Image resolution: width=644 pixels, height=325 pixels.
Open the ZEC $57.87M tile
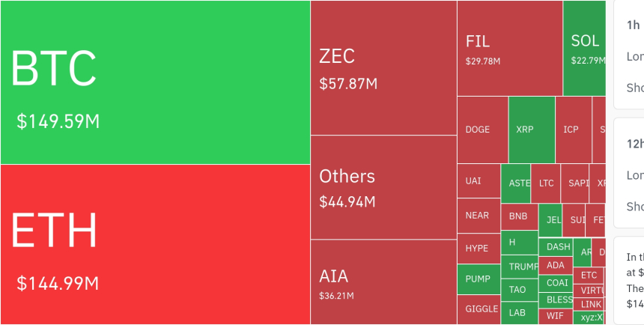click(x=383, y=68)
